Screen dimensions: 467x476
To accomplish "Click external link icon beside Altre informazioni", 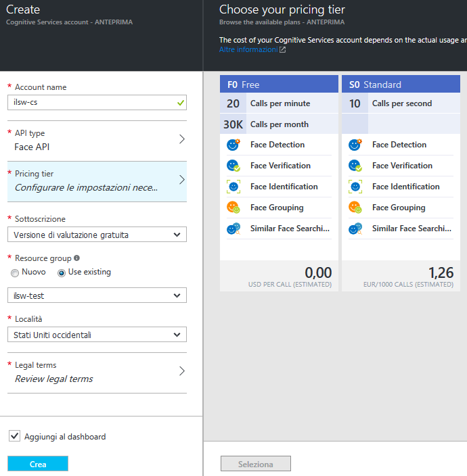I will (283, 49).
